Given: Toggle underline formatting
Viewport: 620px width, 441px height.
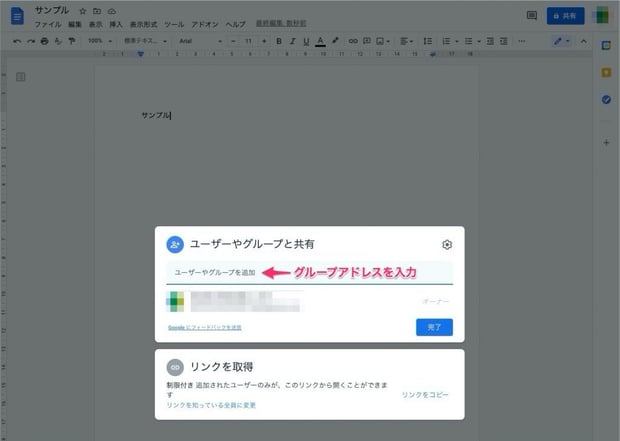Looking at the screenshot, I should [x=306, y=41].
